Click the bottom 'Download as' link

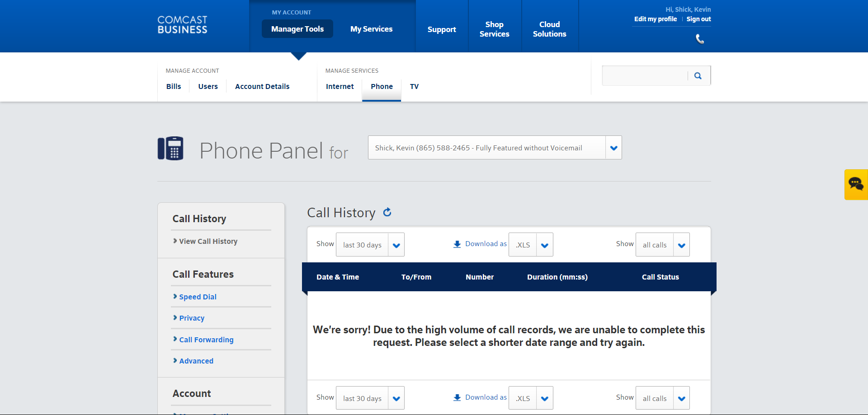click(486, 397)
